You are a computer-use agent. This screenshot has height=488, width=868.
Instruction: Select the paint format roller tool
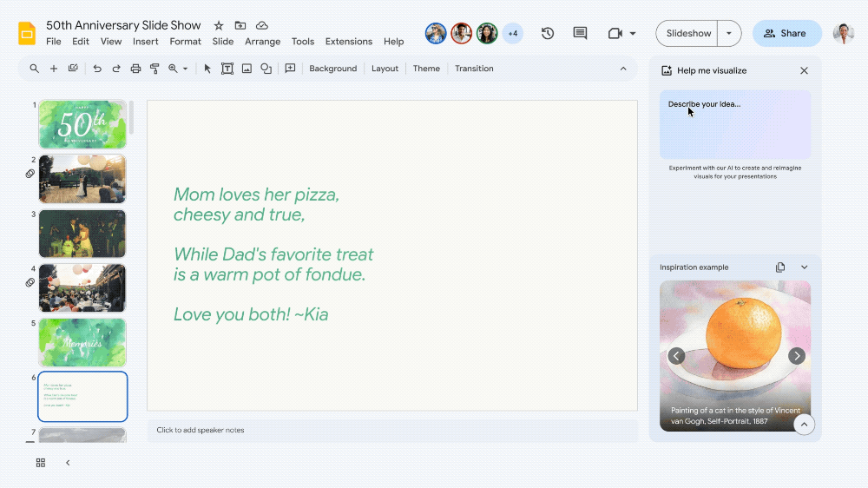155,69
